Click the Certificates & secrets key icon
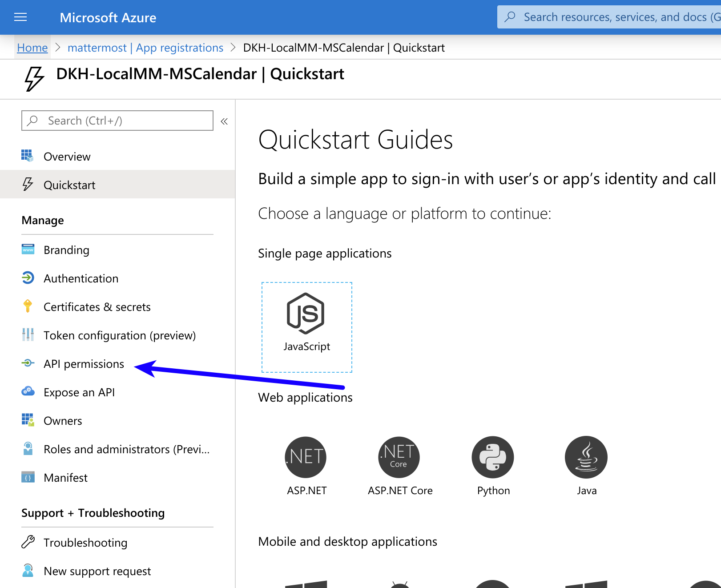This screenshot has height=588, width=721. (x=28, y=306)
